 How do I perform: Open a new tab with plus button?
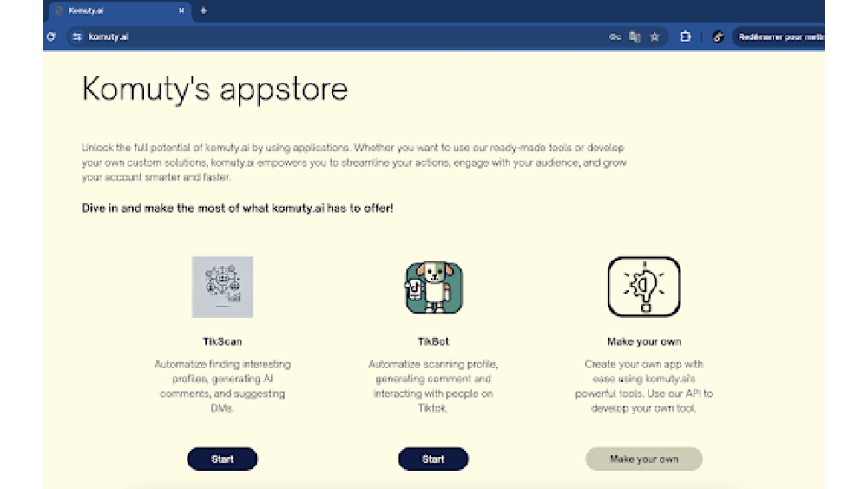(x=203, y=10)
